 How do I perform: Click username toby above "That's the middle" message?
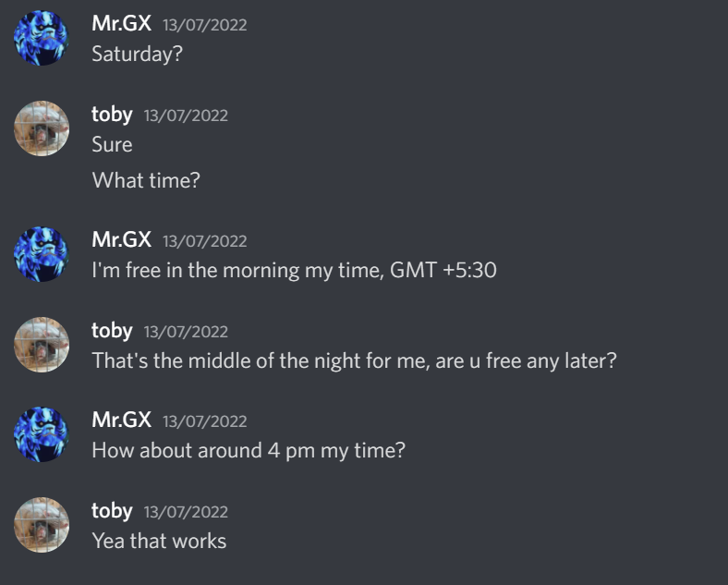112,331
